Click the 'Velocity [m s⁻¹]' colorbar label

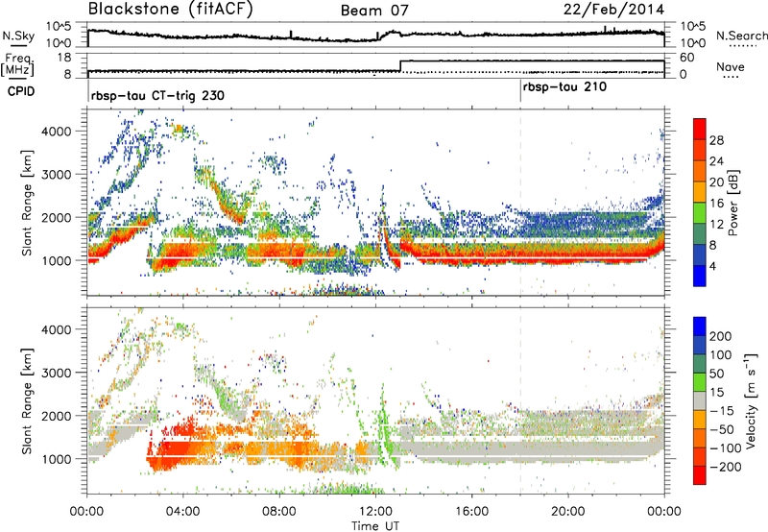[750, 400]
